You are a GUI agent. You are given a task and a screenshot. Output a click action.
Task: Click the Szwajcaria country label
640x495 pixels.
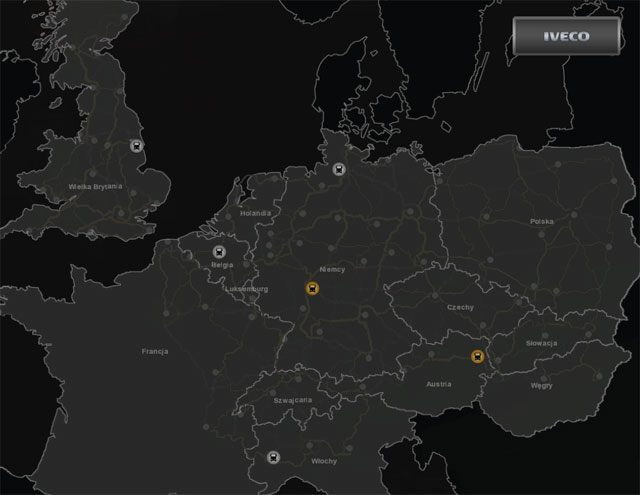[293, 399]
